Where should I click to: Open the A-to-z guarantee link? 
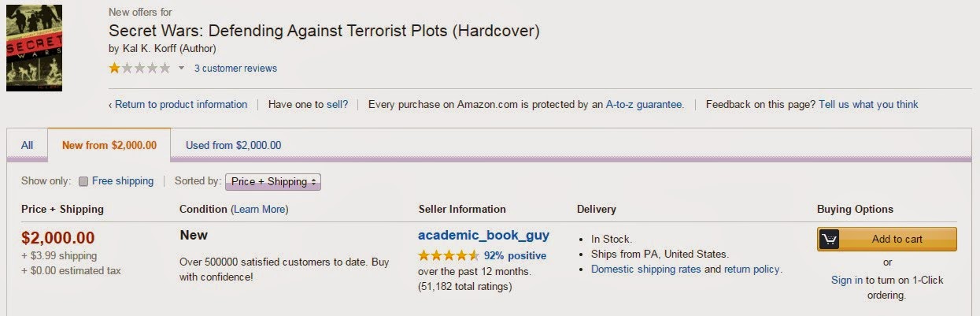click(644, 104)
